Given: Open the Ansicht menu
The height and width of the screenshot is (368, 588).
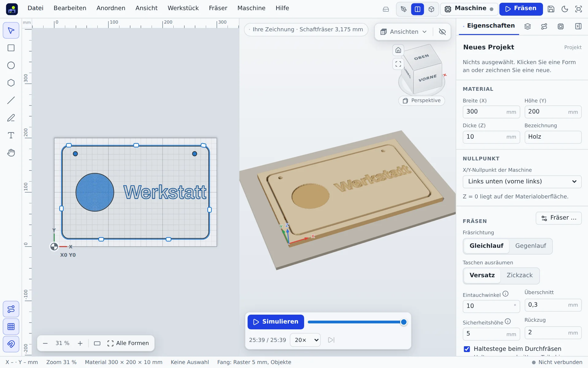Looking at the screenshot, I should click(x=146, y=8).
